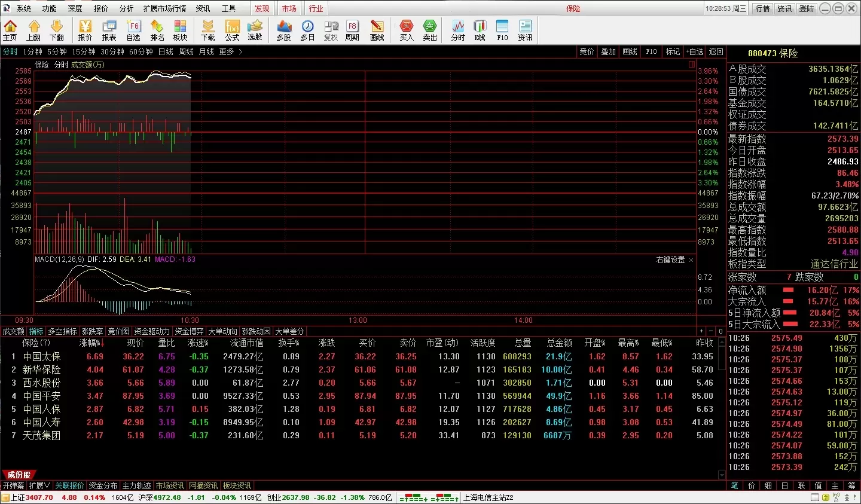
Task: Click the 板块 sector blocks icon
Action: point(180,30)
